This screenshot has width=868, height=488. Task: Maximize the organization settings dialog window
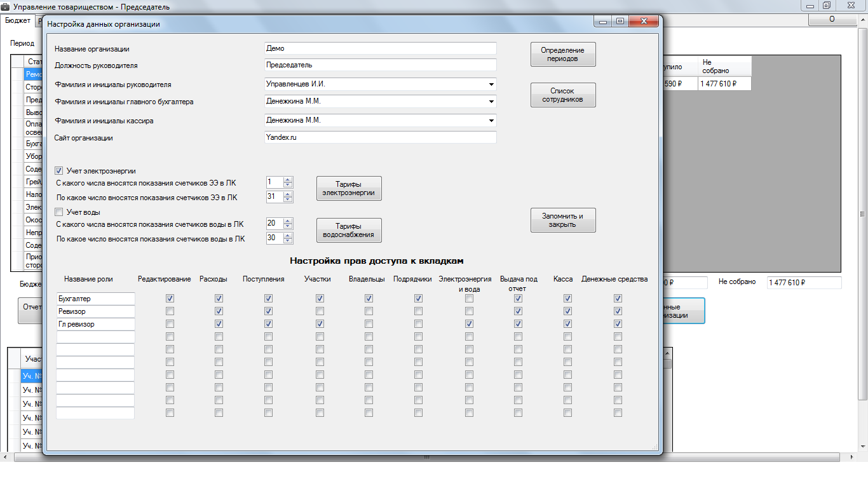point(620,22)
